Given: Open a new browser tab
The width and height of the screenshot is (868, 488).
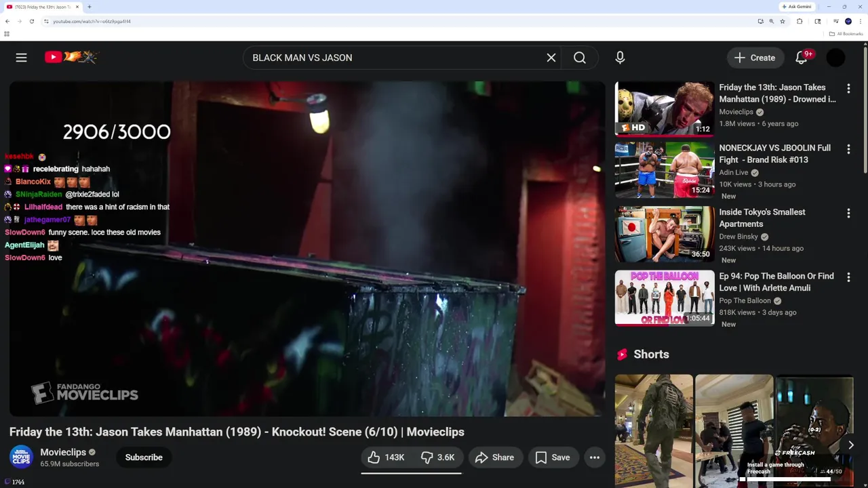Looking at the screenshot, I should 90,7.
